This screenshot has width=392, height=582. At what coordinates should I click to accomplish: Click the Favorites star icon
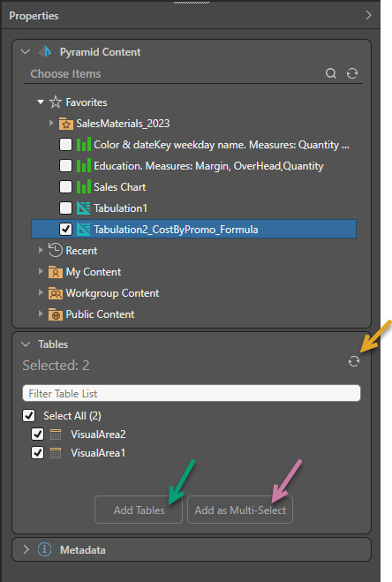tap(56, 102)
